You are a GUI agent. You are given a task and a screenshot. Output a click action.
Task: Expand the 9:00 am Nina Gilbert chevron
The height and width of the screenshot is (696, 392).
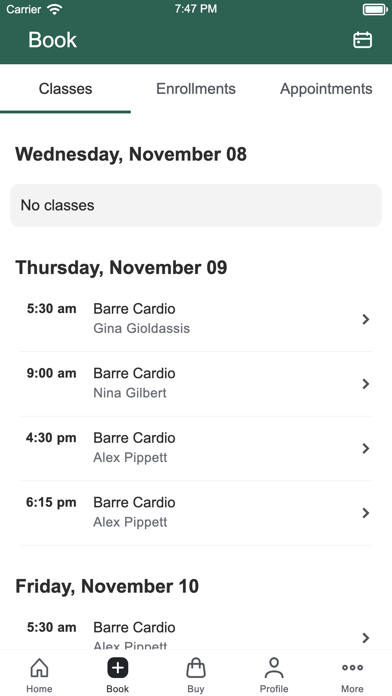pos(366,384)
